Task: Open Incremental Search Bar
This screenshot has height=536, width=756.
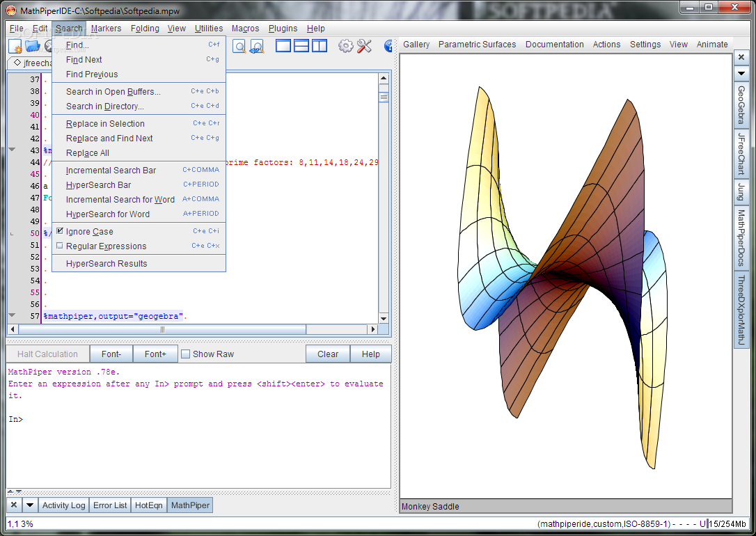Action: point(139,170)
